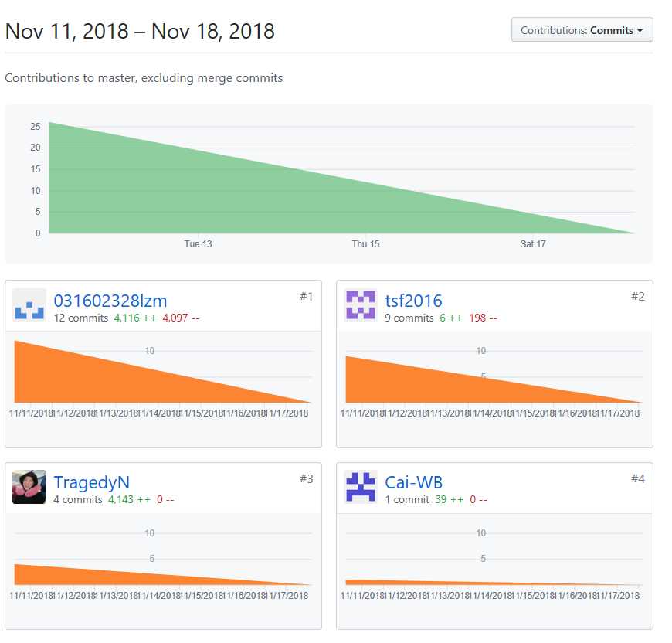The width and height of the screenshot is (672, 643).
Task: Click the '4,097 --' deletions count
Action: 181,318
